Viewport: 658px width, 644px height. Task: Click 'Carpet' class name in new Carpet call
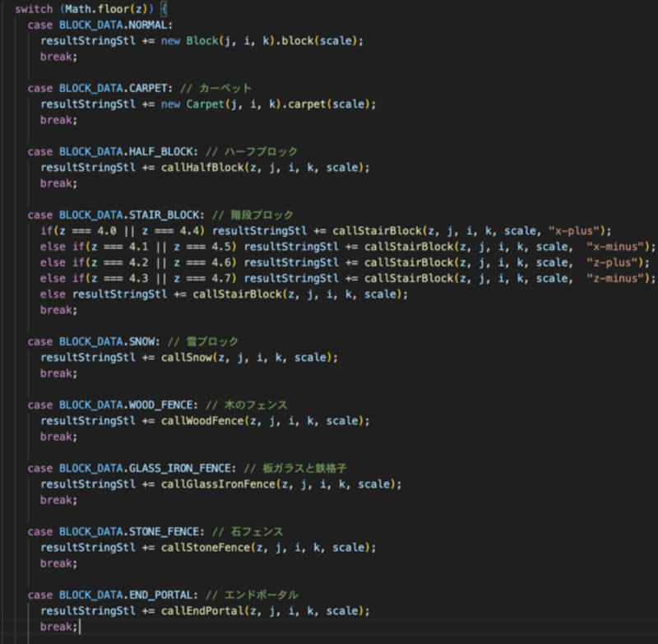(206, 104)
